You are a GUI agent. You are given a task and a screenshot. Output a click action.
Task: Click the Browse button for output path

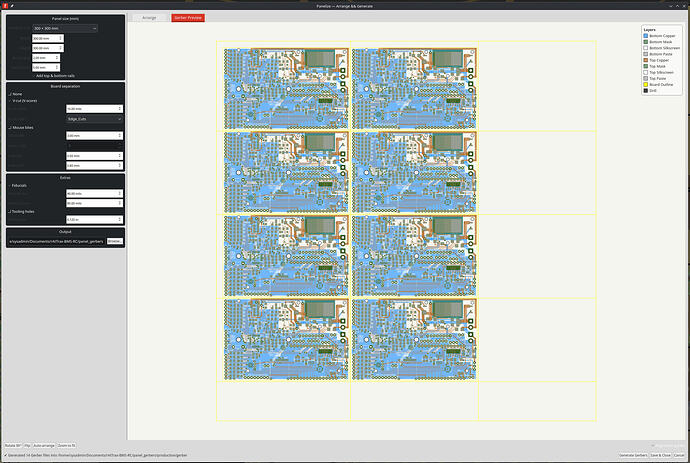point(115,241)
